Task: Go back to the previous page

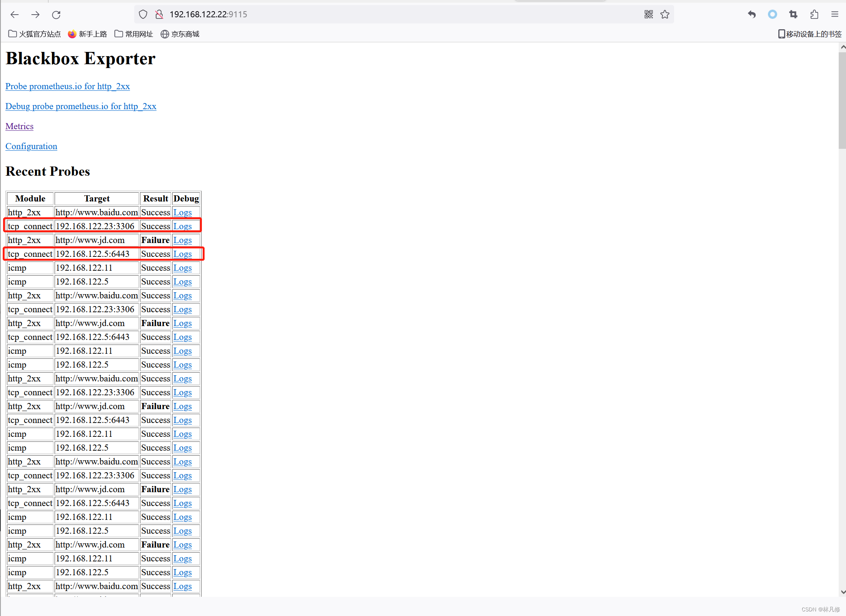Action: (15, 15)
